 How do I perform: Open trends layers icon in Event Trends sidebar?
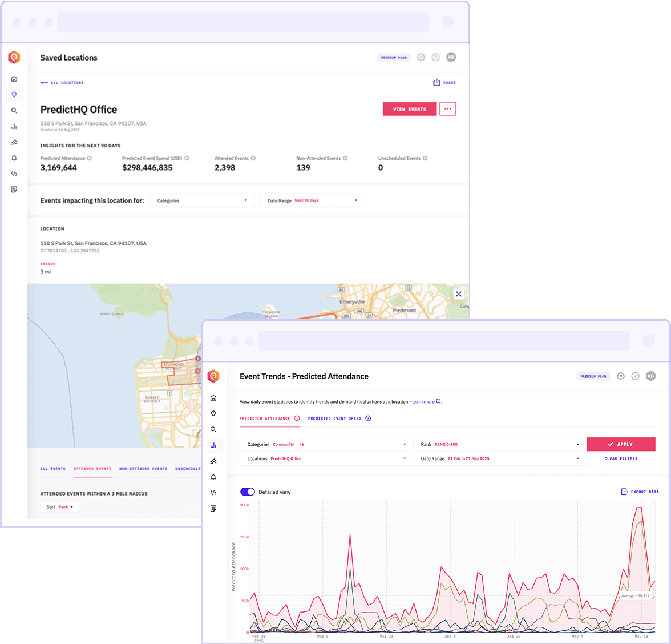pos(213,461)
